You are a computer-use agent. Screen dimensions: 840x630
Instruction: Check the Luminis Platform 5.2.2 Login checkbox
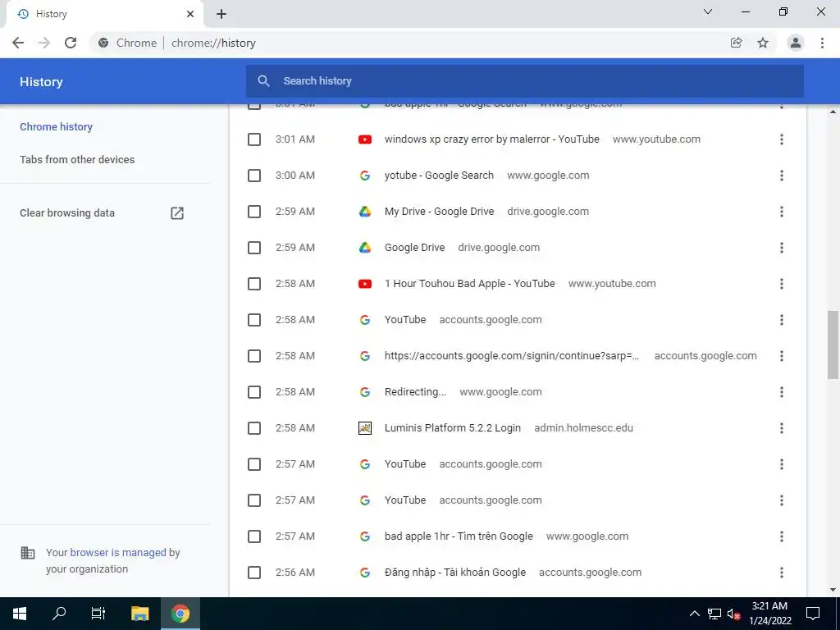pos(254,428)
